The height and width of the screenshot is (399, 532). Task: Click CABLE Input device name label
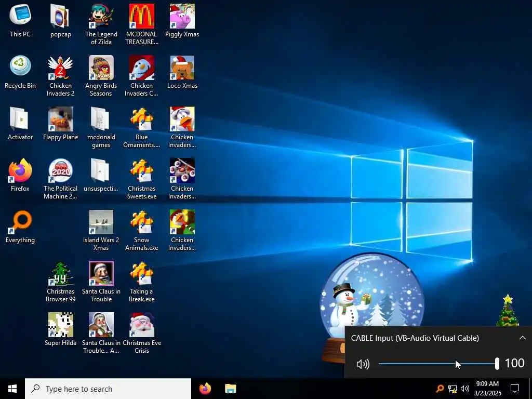pos(415,338)
